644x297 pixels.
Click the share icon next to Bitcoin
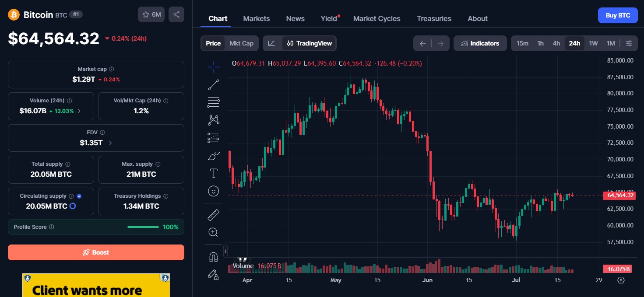(x=176, y=14)
